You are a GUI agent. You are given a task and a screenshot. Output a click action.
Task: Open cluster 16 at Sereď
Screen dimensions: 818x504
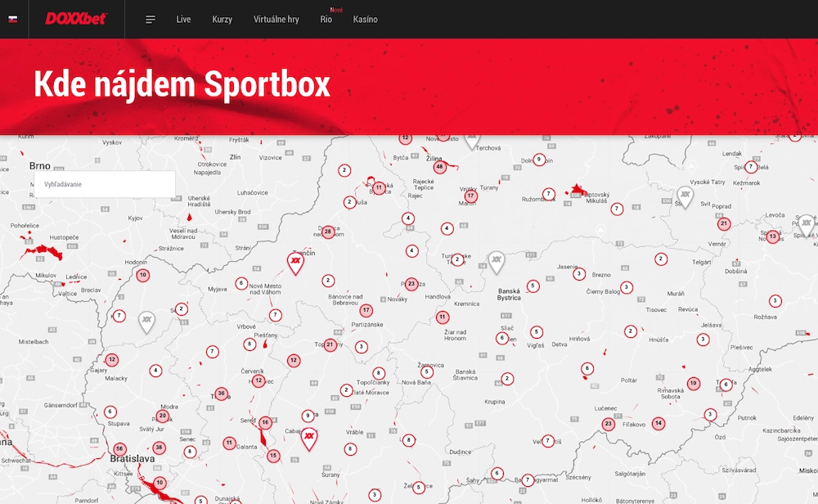click(x=266, y=423)
